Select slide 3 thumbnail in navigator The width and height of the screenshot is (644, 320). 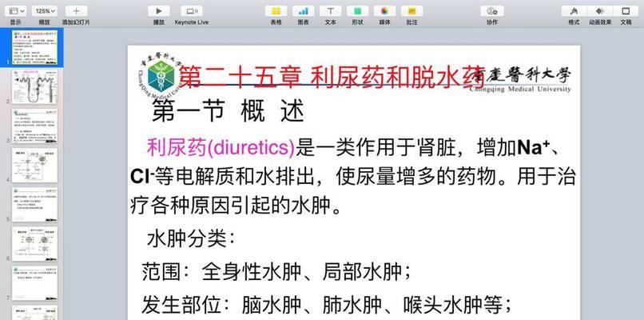pyautogui.click(x=34, y=126)
